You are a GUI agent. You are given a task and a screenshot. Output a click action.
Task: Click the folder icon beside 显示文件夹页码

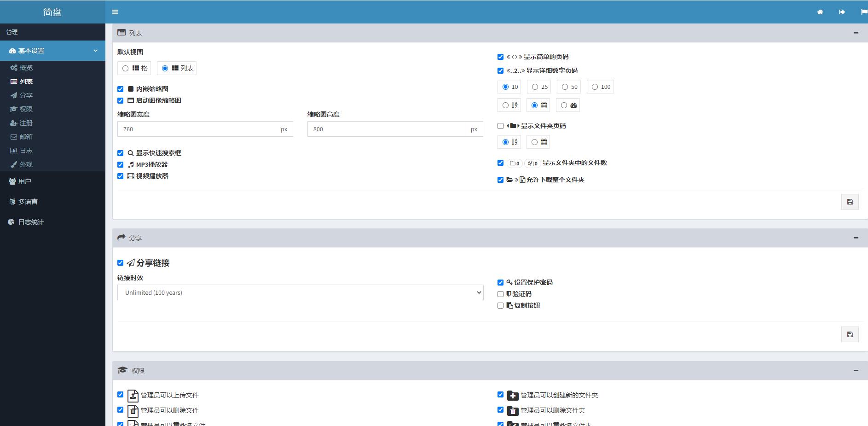tap(513, 126)
